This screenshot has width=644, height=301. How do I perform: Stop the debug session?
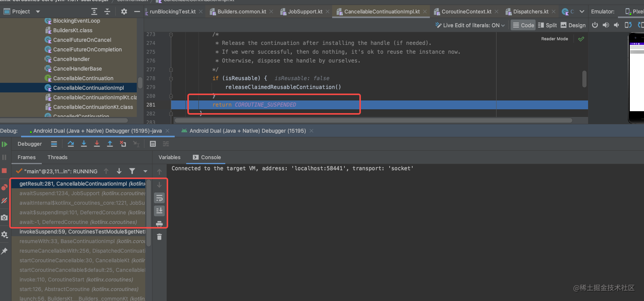pos(4,171)
